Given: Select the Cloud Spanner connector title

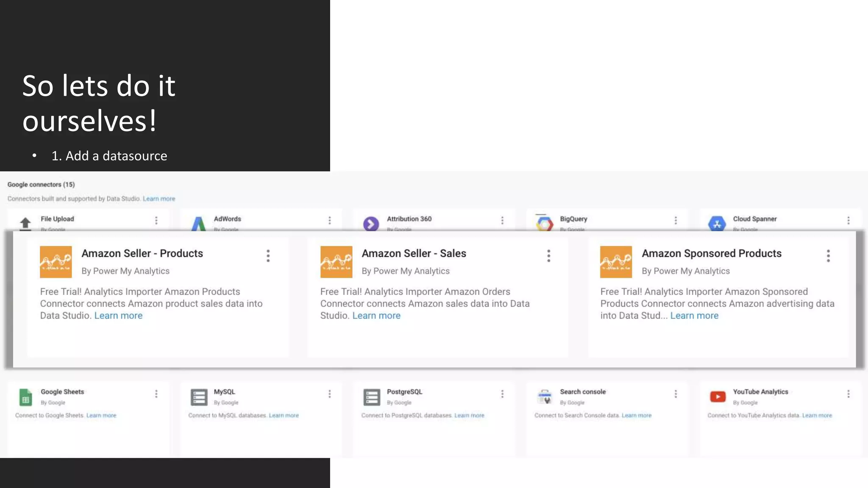Looking at the screenshot, I should pos(754,219).
